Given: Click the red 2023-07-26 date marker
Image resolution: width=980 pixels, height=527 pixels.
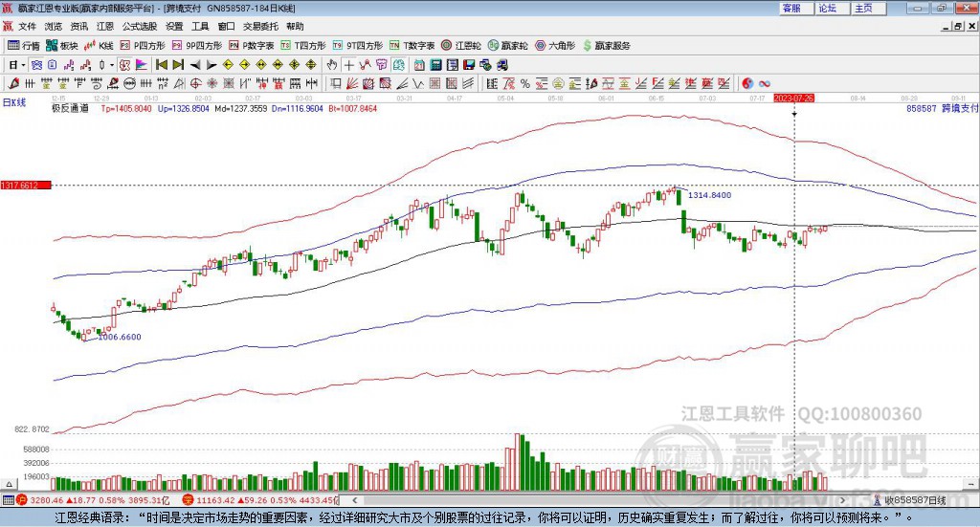Looking at the screenshot, I should pos(793,98).
